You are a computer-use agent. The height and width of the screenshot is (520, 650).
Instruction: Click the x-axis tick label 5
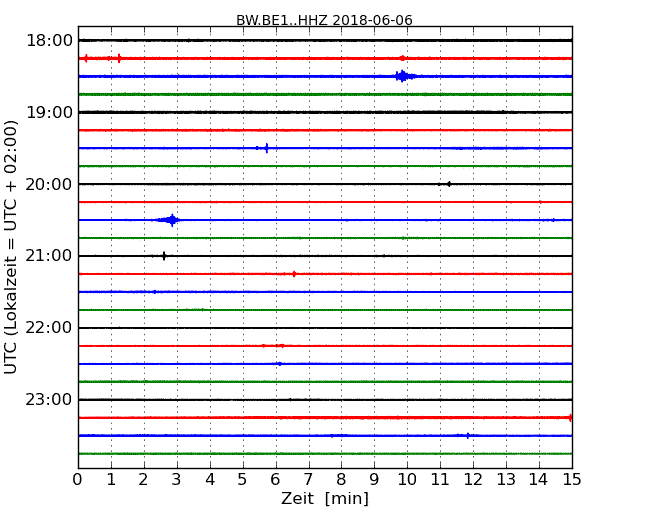(242, 479)
